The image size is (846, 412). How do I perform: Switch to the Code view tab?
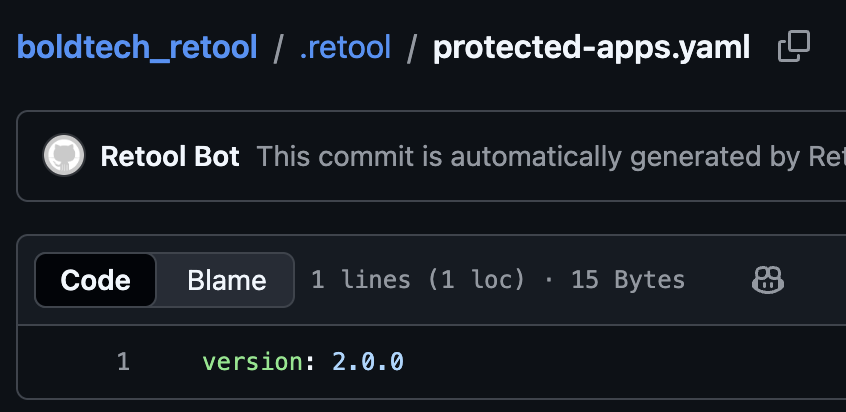point(95,280)
